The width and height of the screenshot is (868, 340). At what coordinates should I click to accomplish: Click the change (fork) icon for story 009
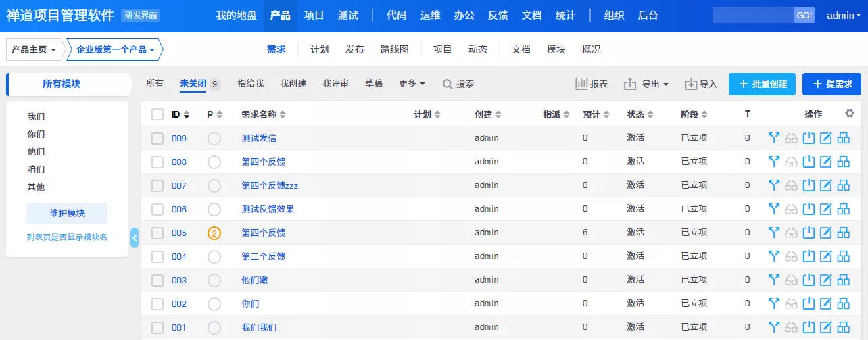(774, 139)
